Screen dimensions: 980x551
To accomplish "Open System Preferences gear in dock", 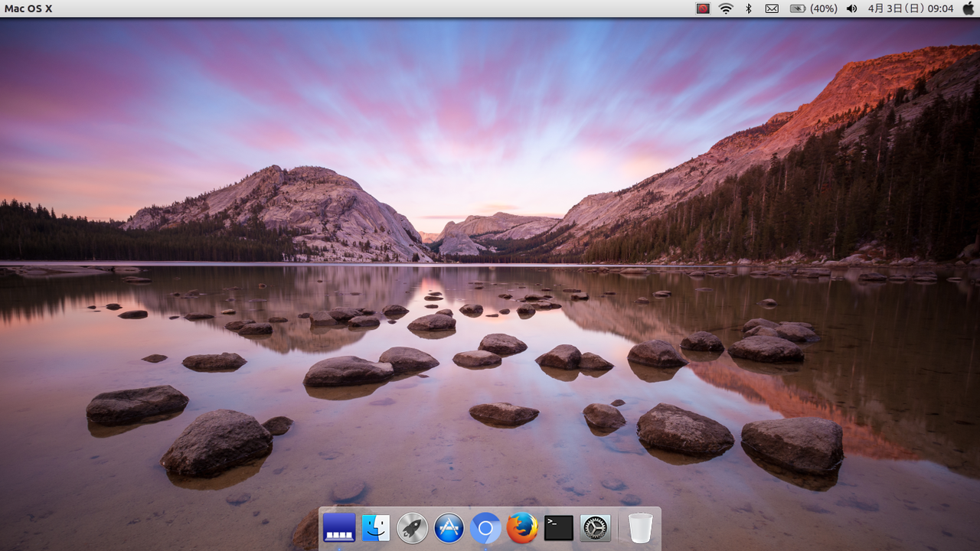I will (596, 527).
